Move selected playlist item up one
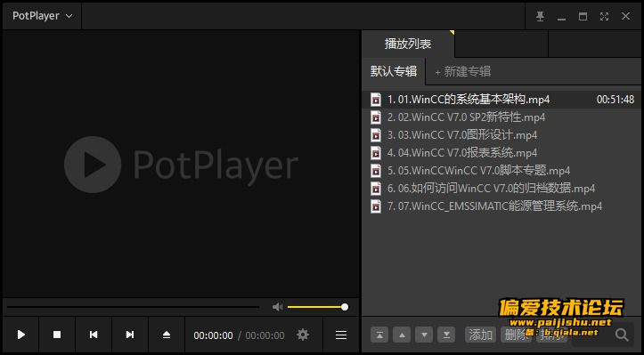The image size is (644, 355). tap(402, 335)
